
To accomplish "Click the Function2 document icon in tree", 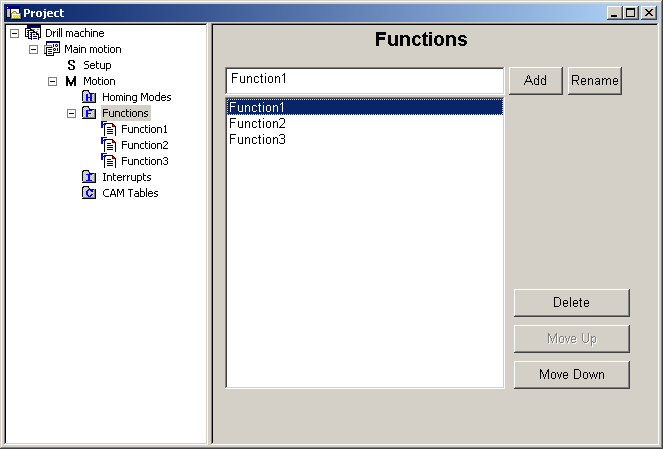I will 109,145.
